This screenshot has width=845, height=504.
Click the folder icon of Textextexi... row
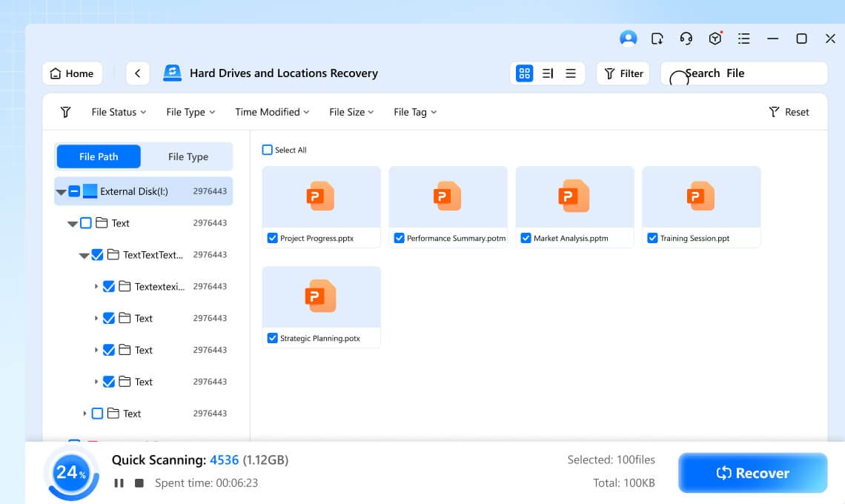point(125,286)
